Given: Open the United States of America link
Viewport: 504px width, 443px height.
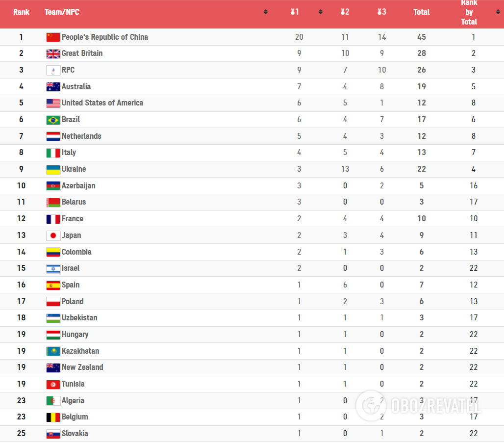Looking at the screenshot, I should pos(102,103).
